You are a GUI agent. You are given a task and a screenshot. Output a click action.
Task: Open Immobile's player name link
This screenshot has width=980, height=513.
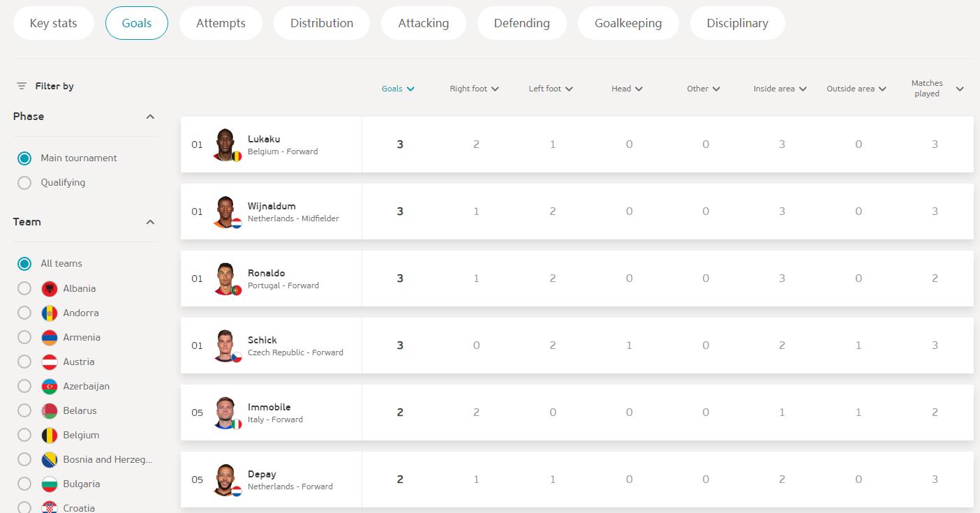coord(269,407)
